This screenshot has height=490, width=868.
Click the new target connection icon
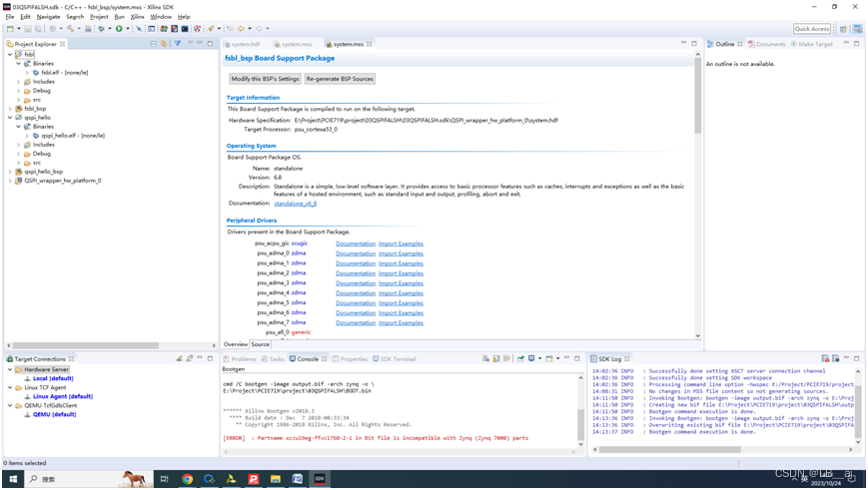pyautogui.click(x=179, y=358)
